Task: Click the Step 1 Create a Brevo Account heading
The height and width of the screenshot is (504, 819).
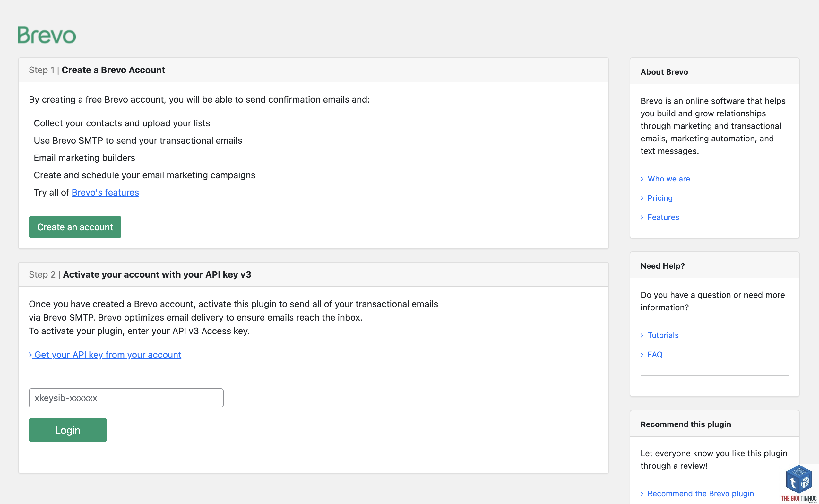Action: [x=97, y=70]
